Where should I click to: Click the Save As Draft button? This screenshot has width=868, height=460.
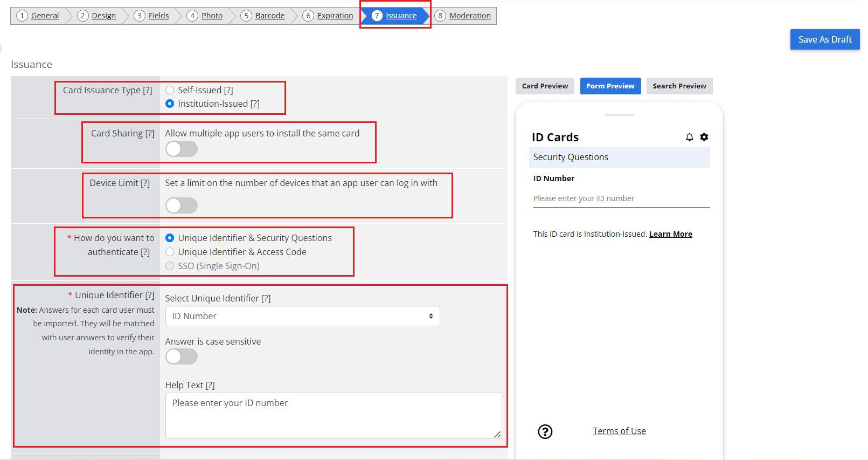click(825, 39)
